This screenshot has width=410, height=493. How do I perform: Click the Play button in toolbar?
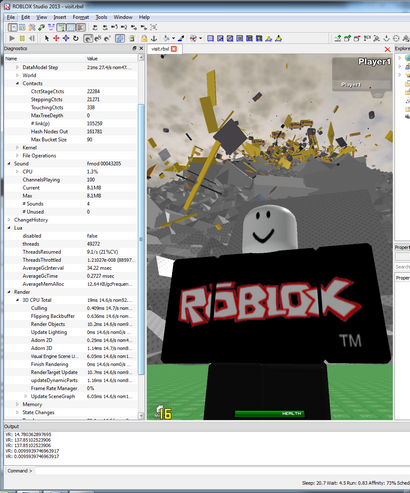[x=12, y=38]
